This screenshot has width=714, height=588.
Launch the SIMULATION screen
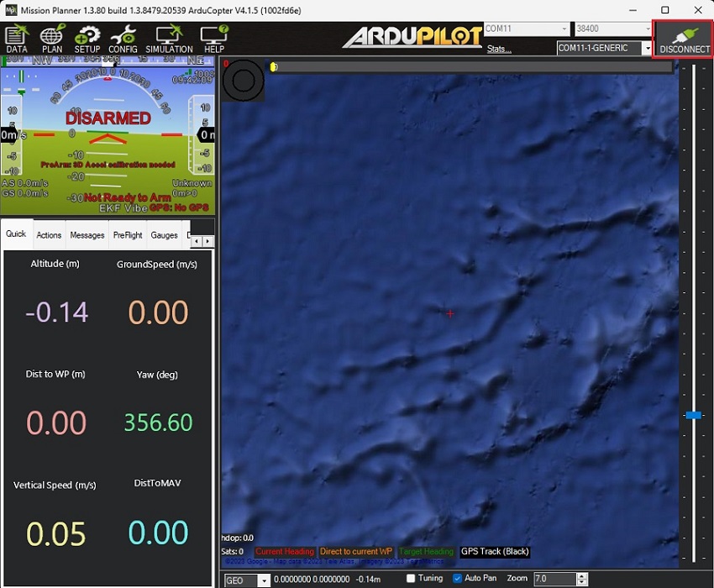pos(169,39)
